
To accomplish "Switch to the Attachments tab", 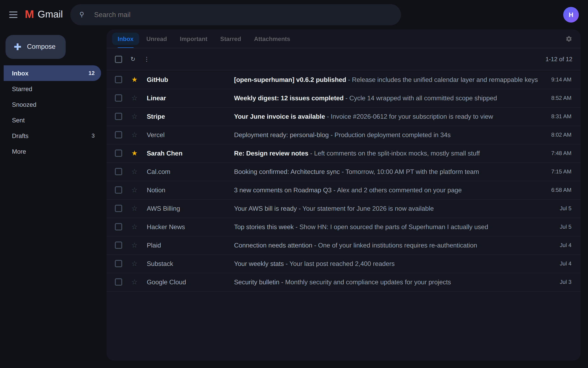I will coord(272,39).
